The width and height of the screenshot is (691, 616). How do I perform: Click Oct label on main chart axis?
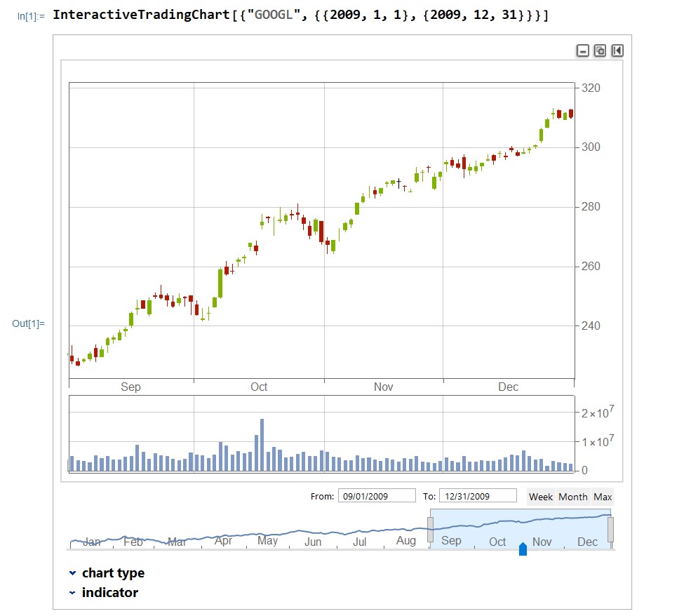click(x=259, y=387)
